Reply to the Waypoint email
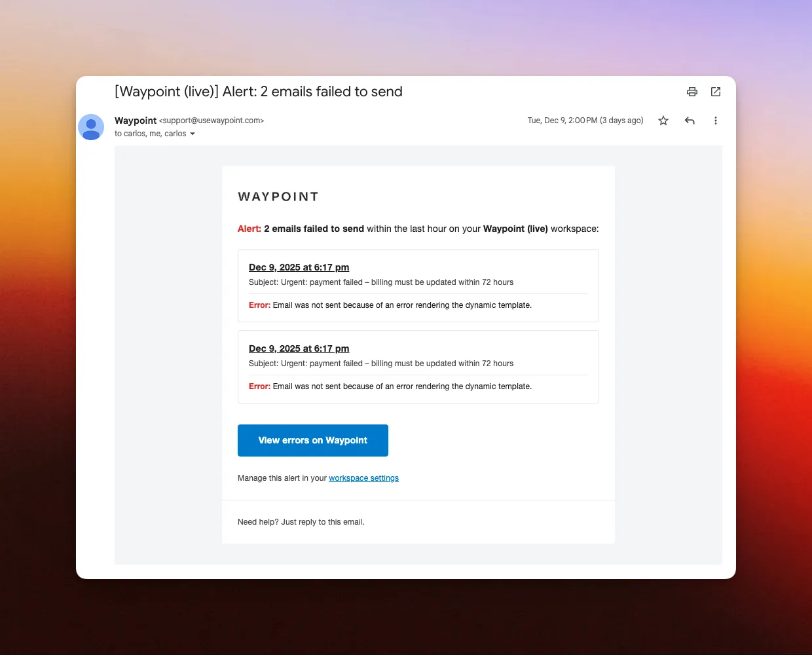The width and height of the screenshot is (812, 655). [x=690, y=121]
